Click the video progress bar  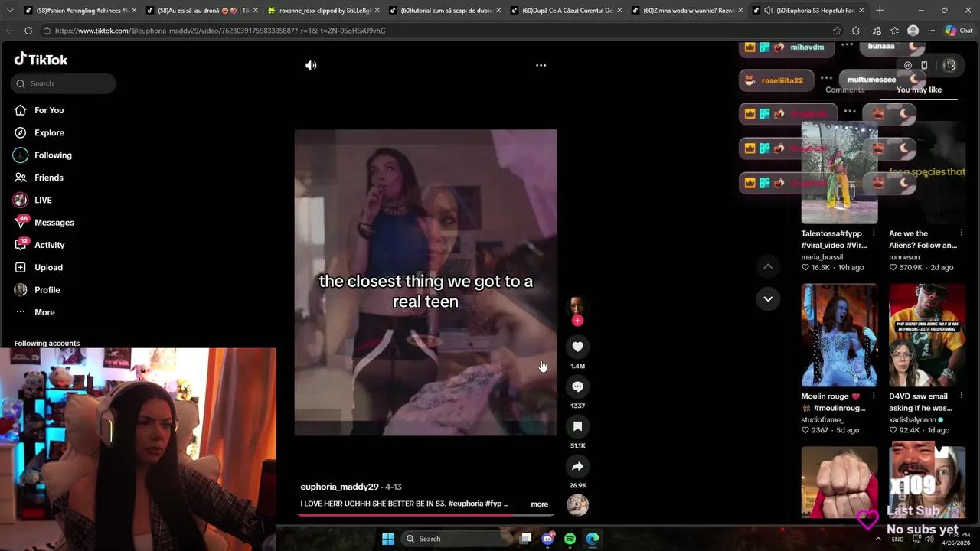click(426, 514)
